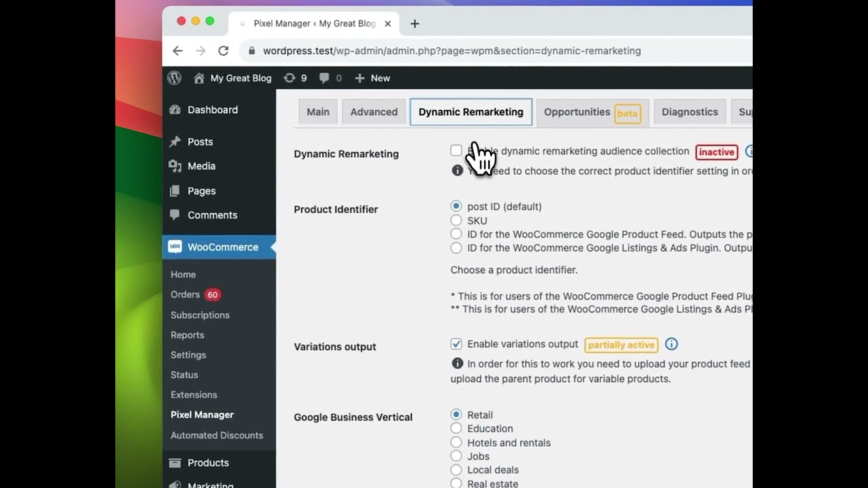Image resolution: width=868 pixels, height=488 pixels.
Task: Select Jobs business vertical
Action: pyautogui.click(x=456, y=456)
